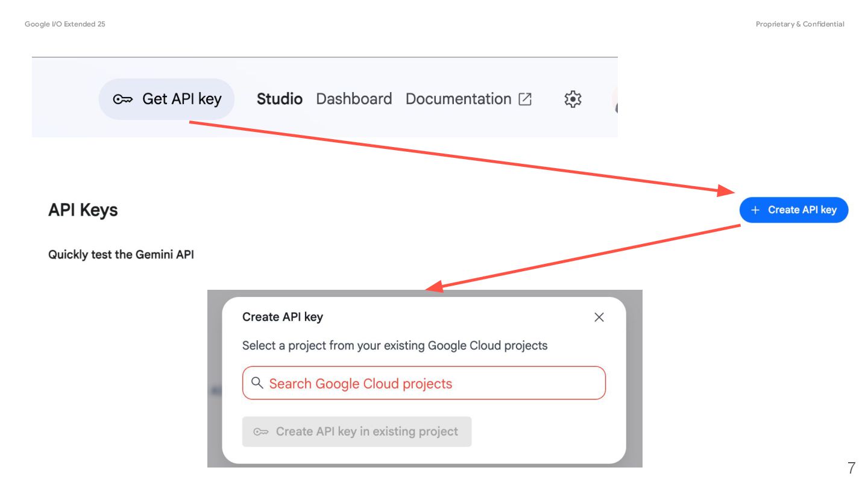
Task: Click the 'API Keys' heading text
Action: 83,210
